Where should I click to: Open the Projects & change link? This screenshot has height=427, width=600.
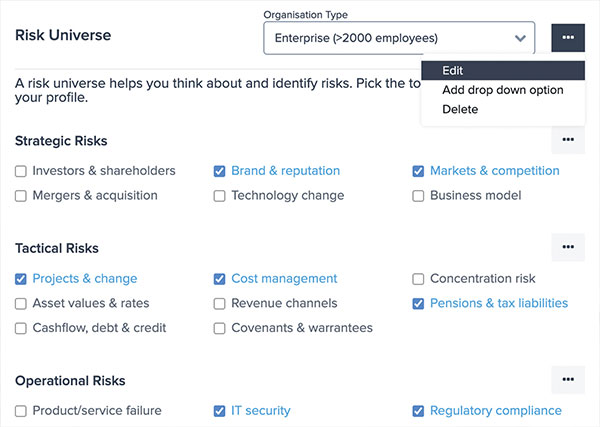pyautogui.click(x=85, y=279)
